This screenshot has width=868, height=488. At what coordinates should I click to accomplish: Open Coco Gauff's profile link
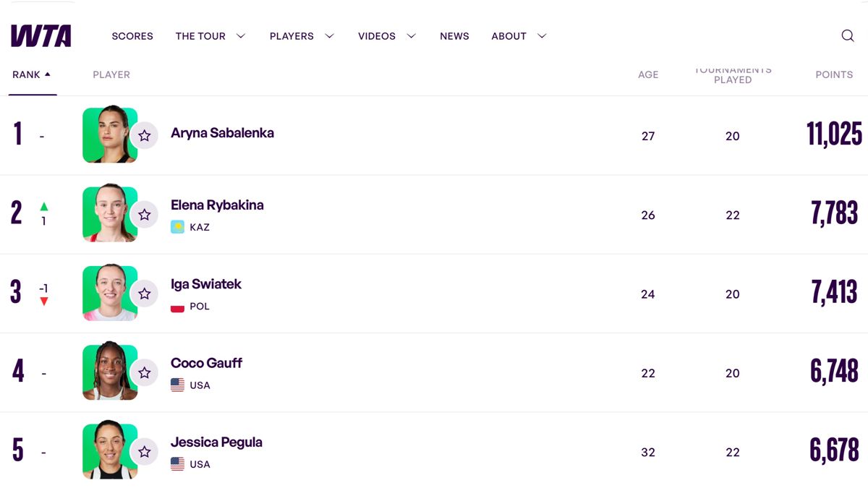(206, 363)
